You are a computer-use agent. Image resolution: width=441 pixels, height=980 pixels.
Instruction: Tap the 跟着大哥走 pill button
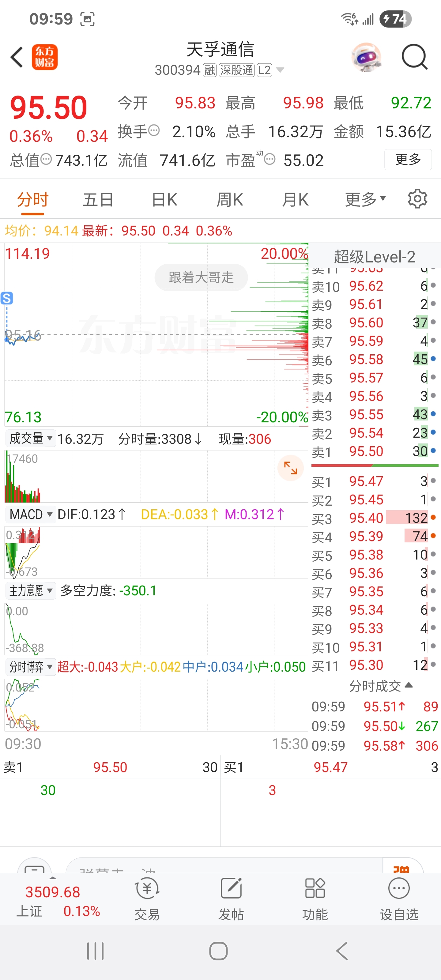coord(201,277)
